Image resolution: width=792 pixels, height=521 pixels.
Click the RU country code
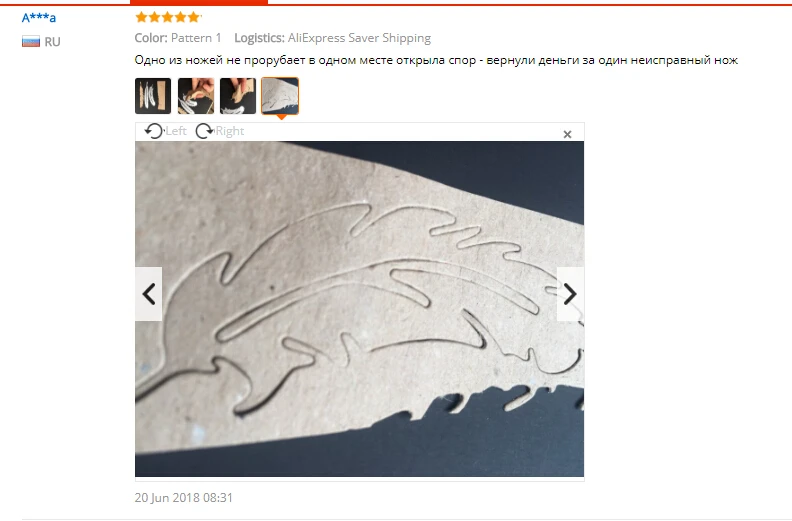[53, 42]
